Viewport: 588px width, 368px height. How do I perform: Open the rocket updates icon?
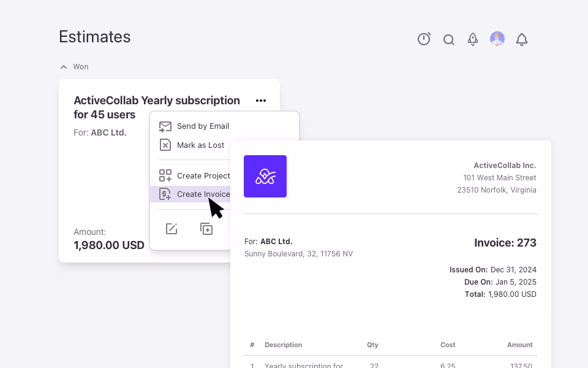tap(473, 39)
